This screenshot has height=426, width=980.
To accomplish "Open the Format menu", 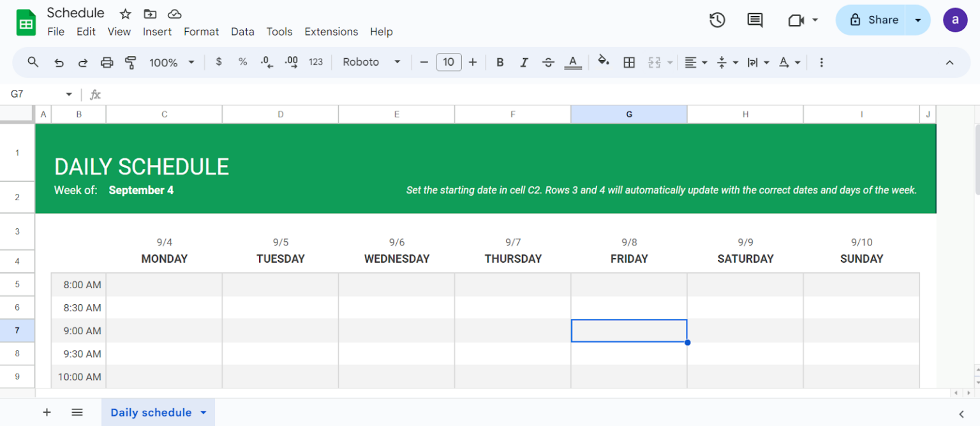I will (201, 31).
